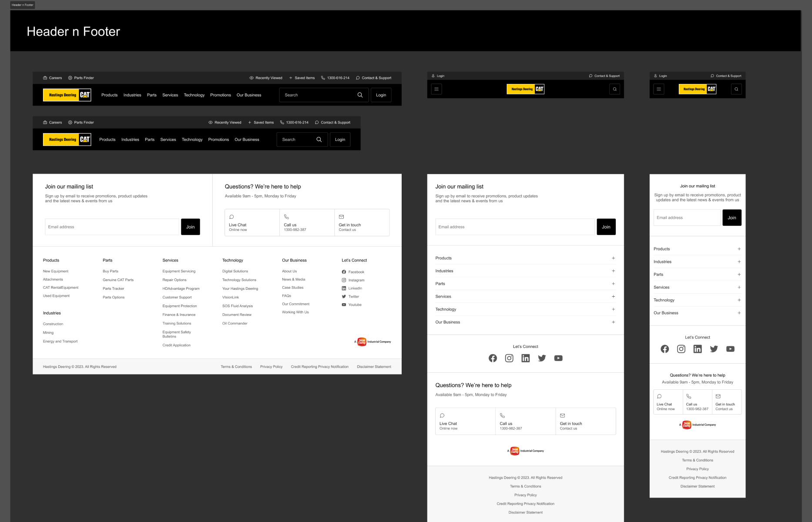Open Products menu in the widest desktop header
The height and width of the screenshot is (522, 812).
tap(109, 95)
